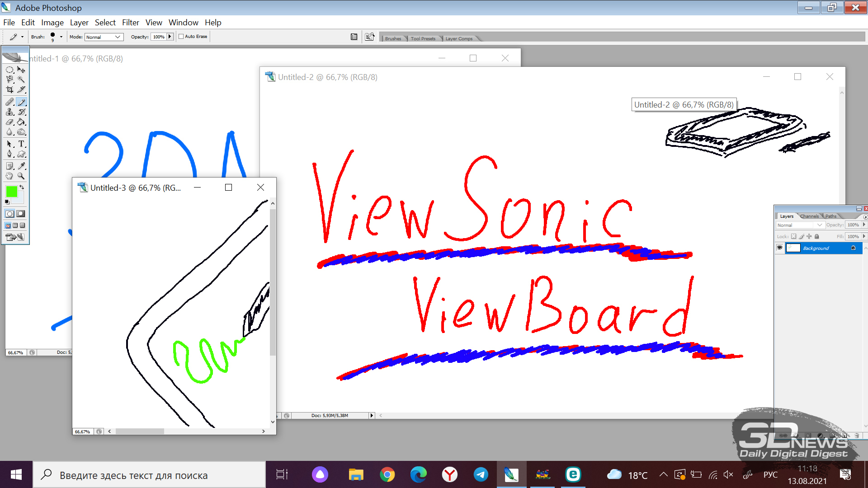Click Jump to ImageReady button
Screen dimensions: 868x488
click(x=15, y=237)
